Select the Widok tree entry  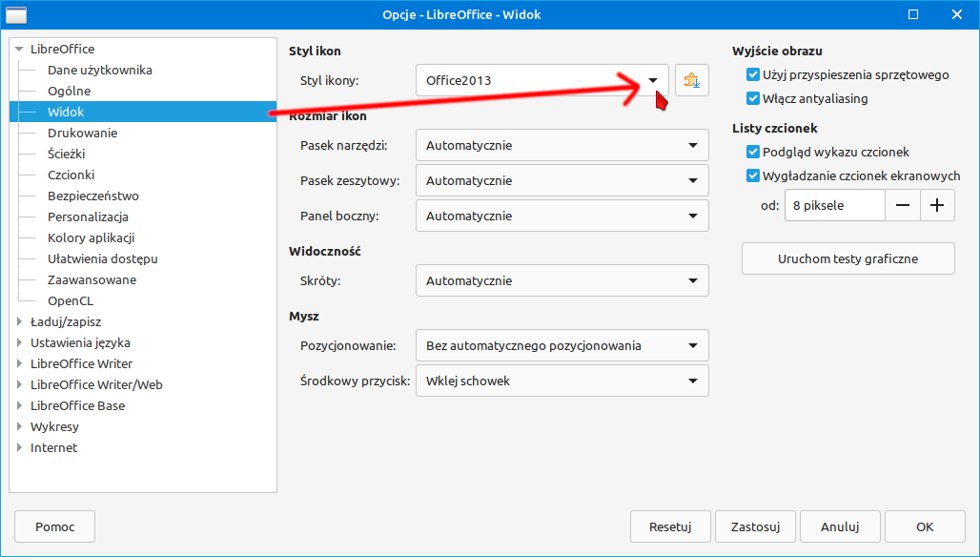click(x=143, y=112)
